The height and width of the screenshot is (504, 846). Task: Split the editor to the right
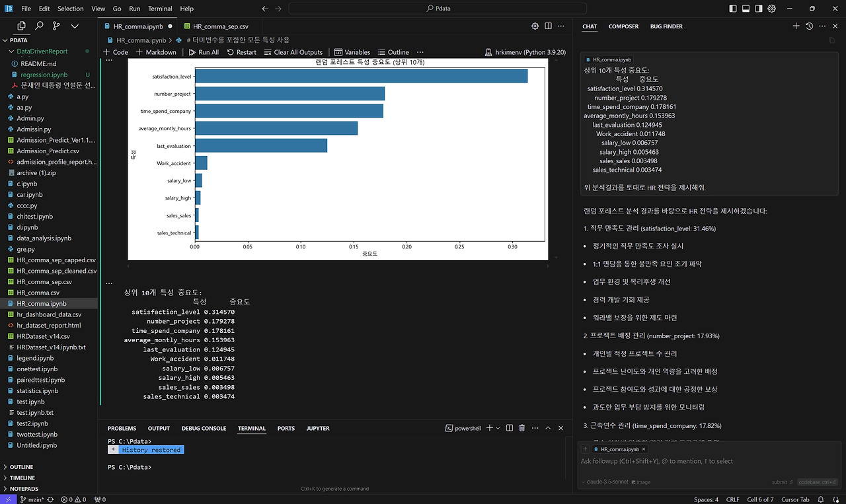pyautogui.click(x=549, y=26)
